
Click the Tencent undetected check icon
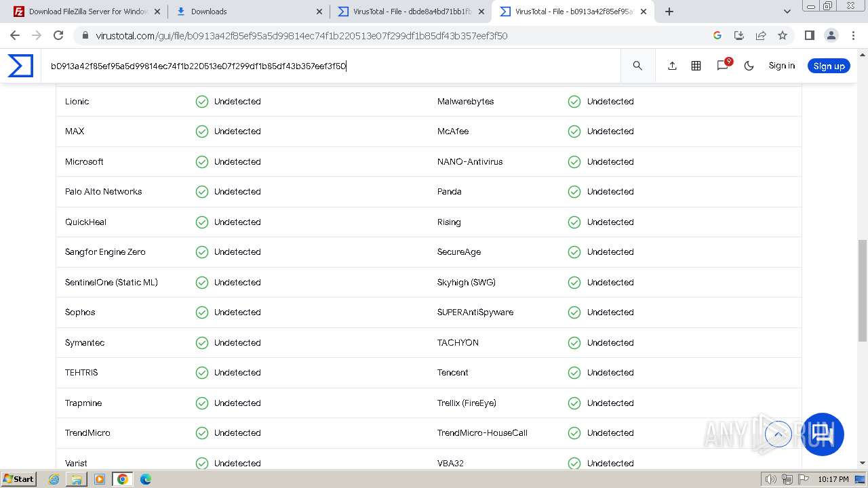point(574,373)
